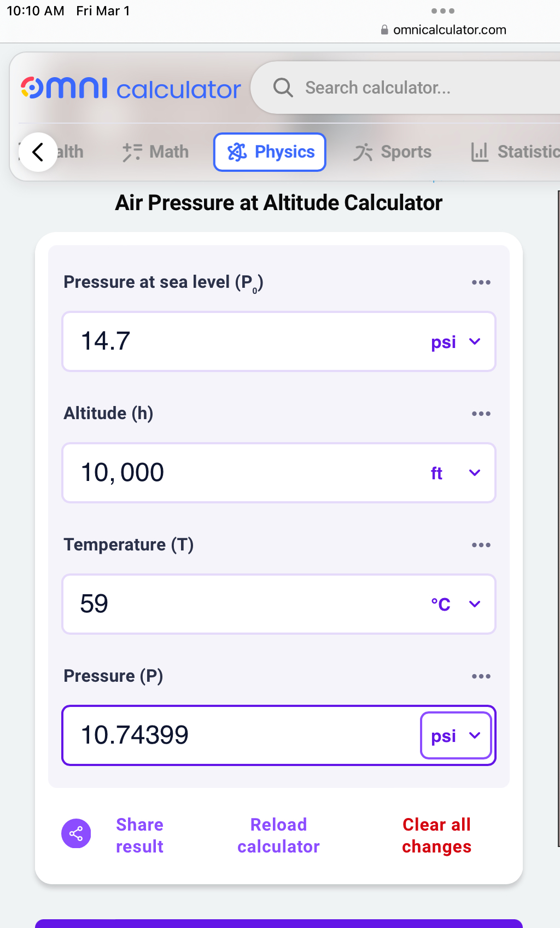
Task: Click Reload calculator
Action: (278, 836)
